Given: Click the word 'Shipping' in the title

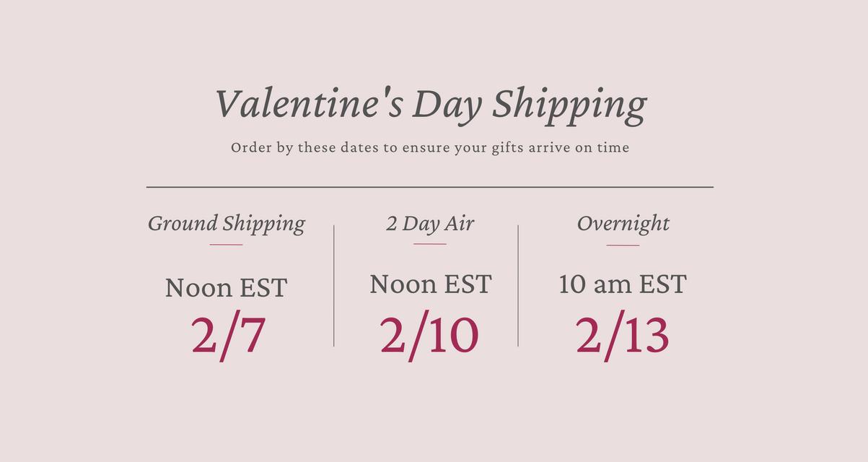Looking at the screenshot, I should (569, 105).
